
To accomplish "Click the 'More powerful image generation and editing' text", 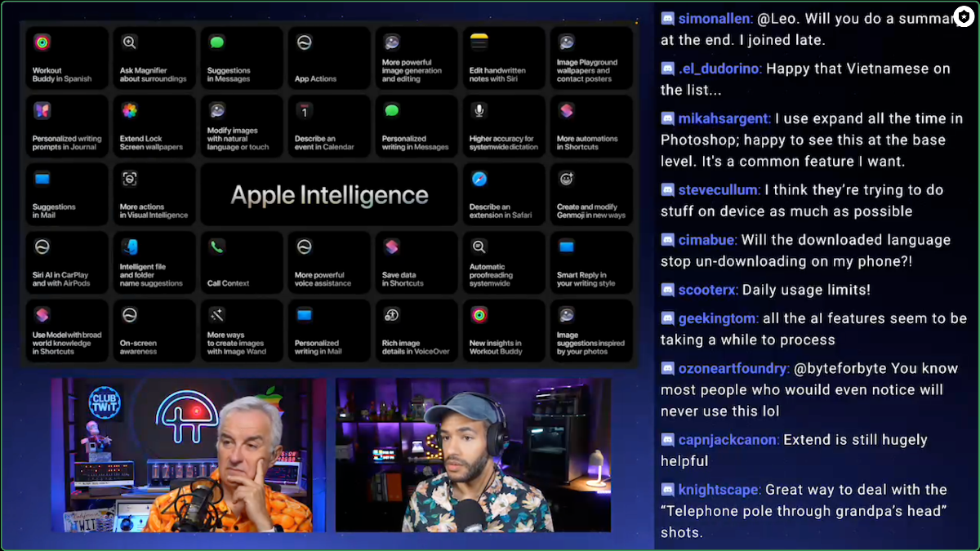I will click(412, 70).
